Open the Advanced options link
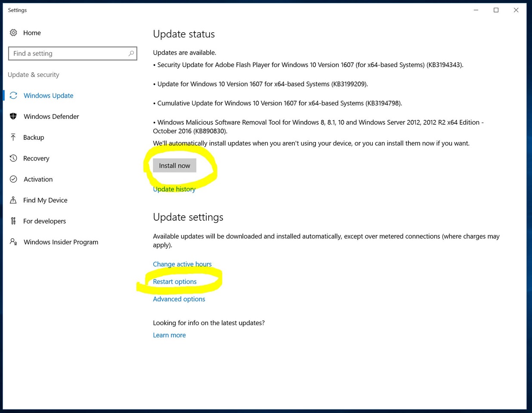This screenshot has height=413, width=532. click(x=179, y=299)
